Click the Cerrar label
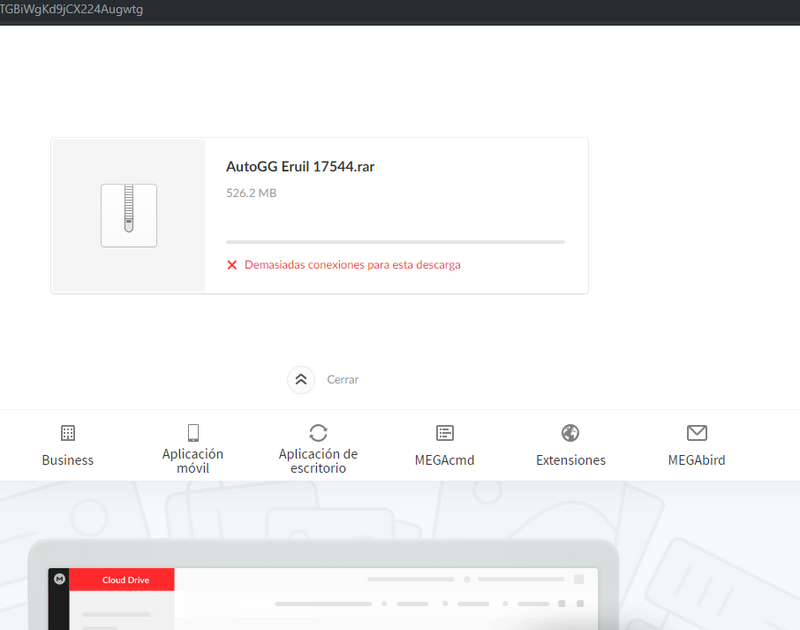 point(343,380)
